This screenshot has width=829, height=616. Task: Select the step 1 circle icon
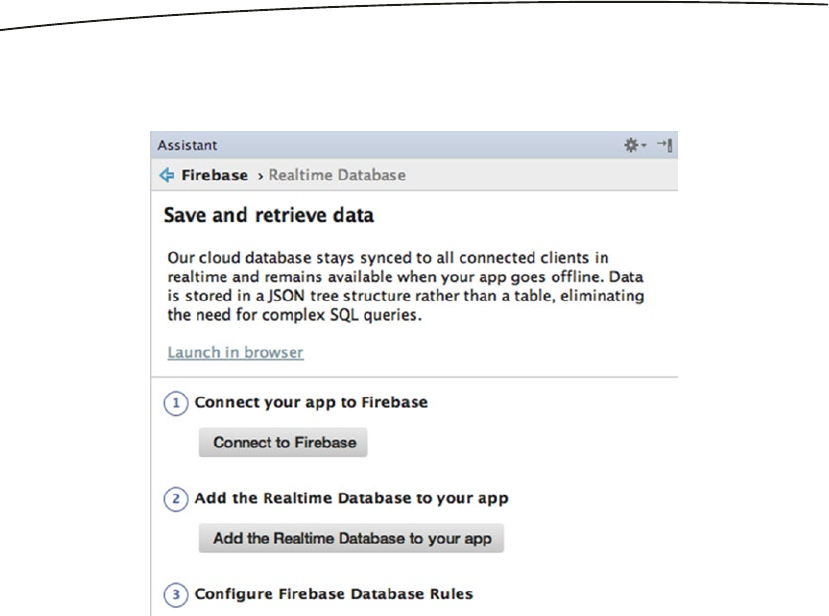click(176, 403)
